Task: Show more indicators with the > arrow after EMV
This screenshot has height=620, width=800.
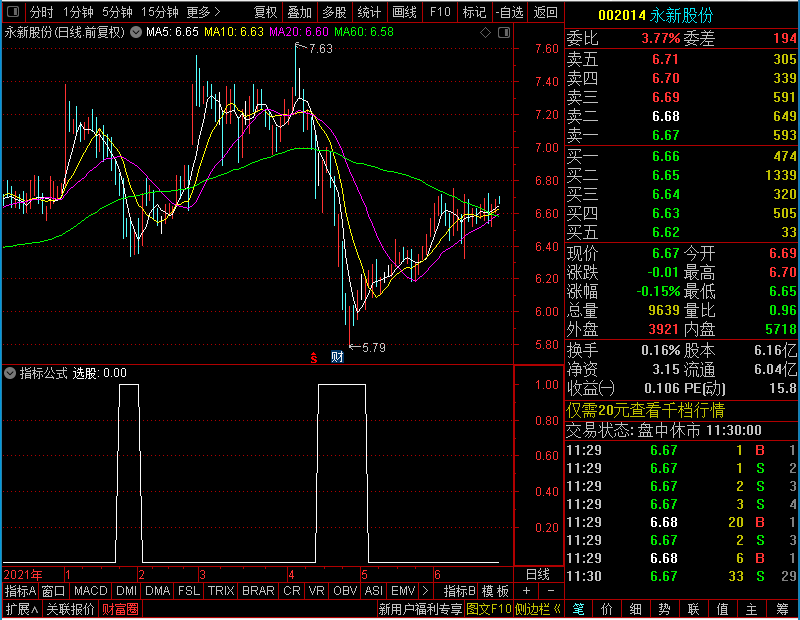Action: [426, 591]
